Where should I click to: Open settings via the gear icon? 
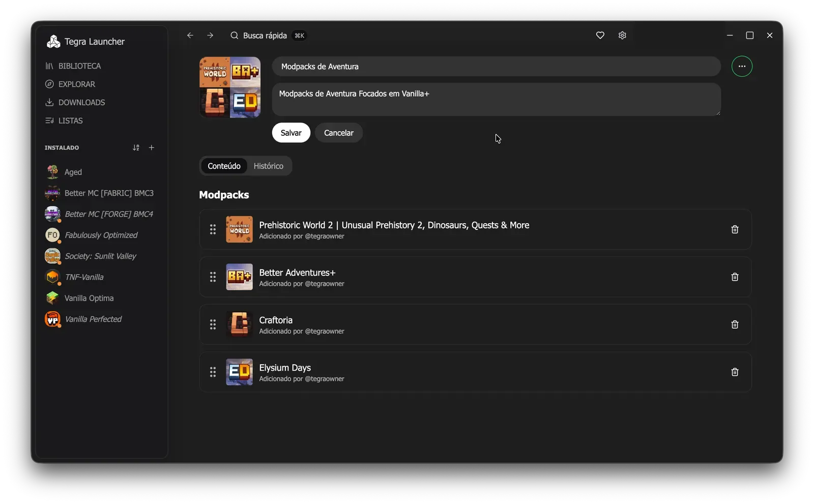tap(622, 36)
